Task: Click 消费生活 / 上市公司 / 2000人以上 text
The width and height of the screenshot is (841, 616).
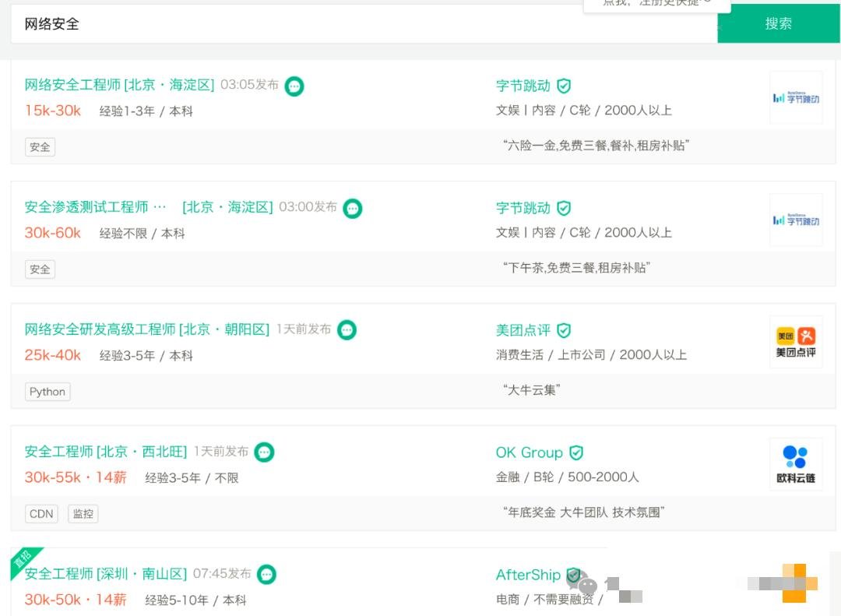Action: coord(591,354)
